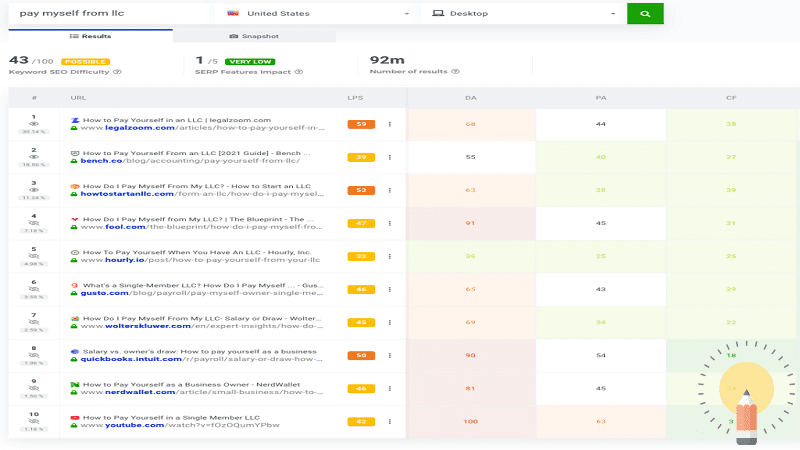Switch to the Snapshot tab
The height and width of the screenshot is (450, 800).
point(254,36)
